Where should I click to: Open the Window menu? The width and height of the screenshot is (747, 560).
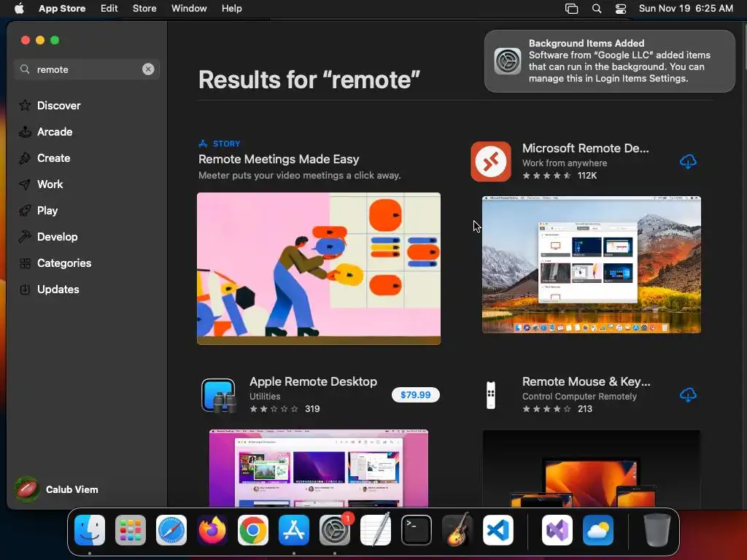point(189,8)
